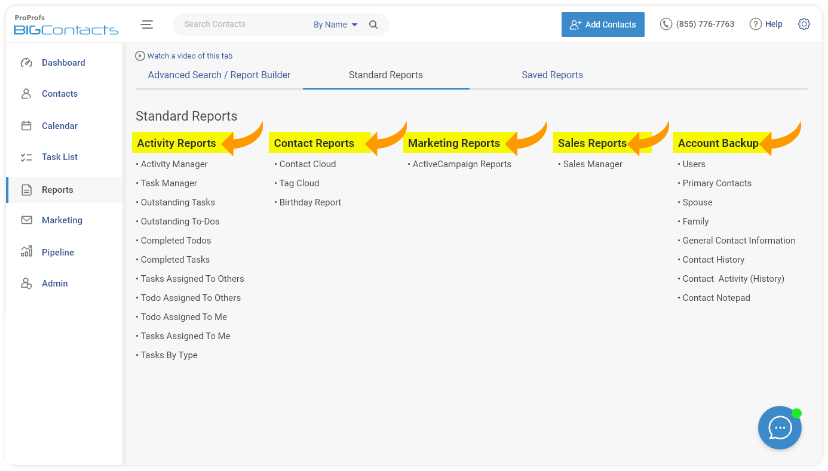Open ActiveCampaign Reports

point(462,164)
